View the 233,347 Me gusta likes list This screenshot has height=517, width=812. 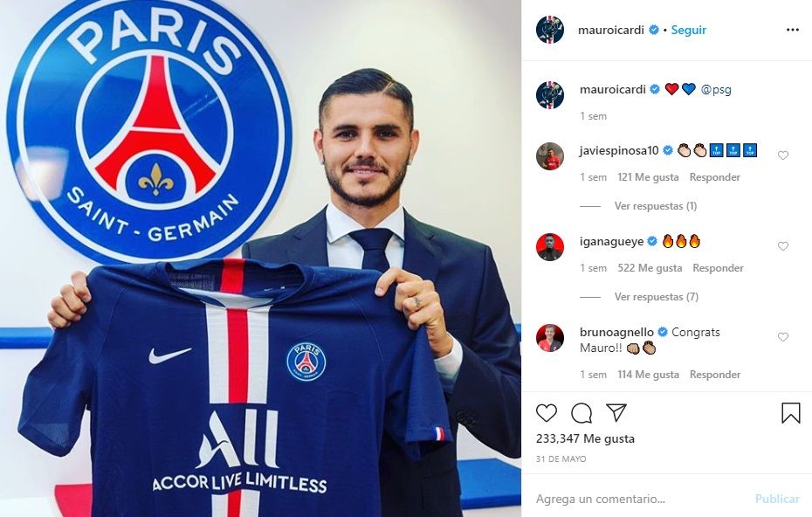point(585,438)
